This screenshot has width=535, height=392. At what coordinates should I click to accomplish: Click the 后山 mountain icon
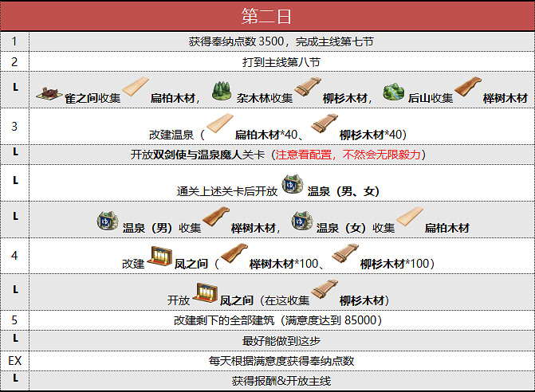point(393,92)
